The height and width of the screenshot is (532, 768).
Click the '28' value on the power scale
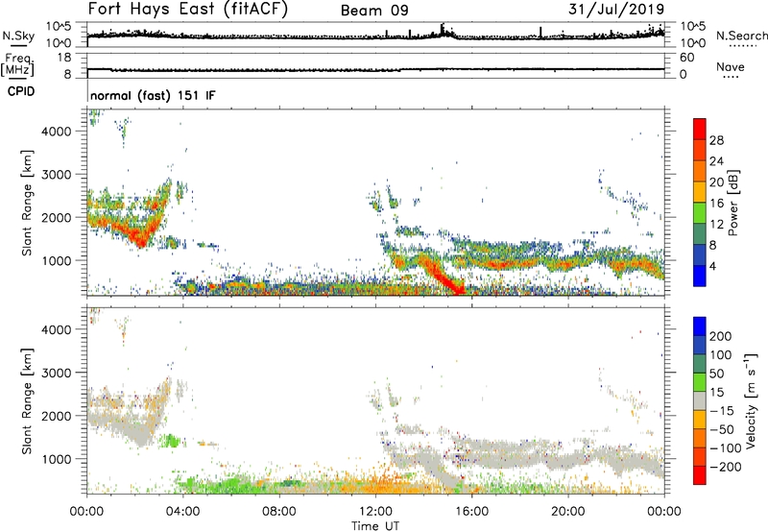tap(716, 140)
